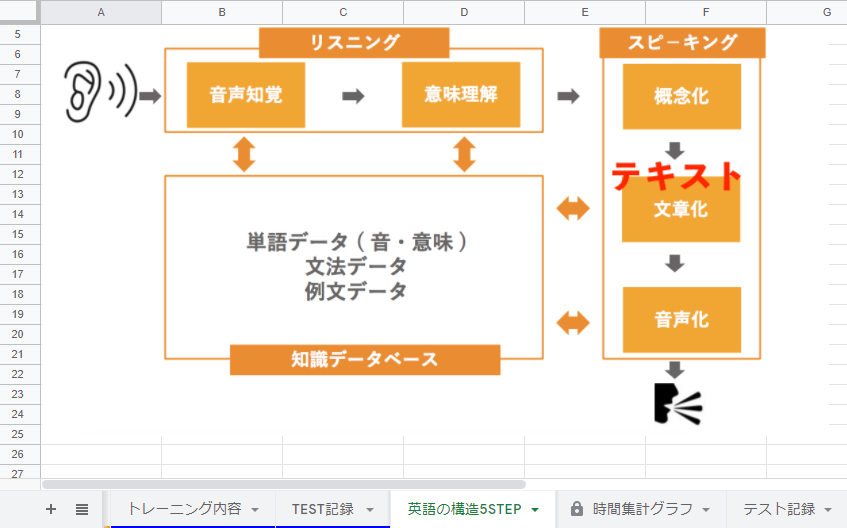Select down arrow below 音声化 box
This screenshot has width=847, height=528.
point(675,370)
